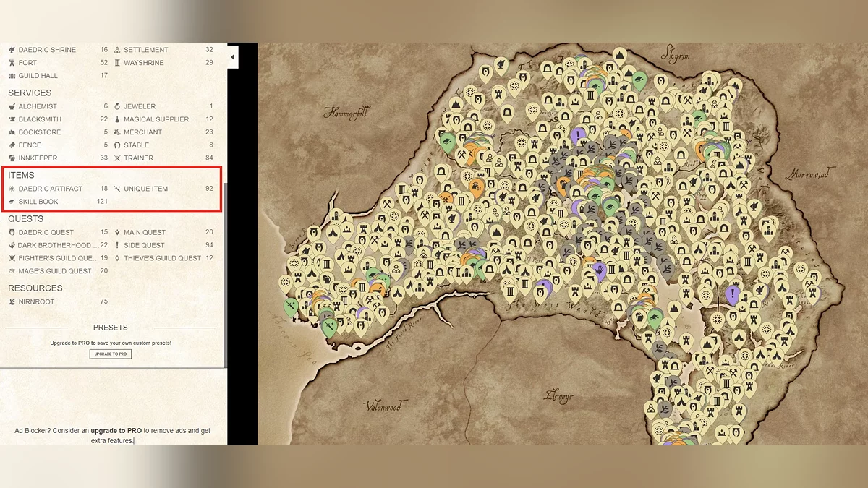This screenshot has width=868, height=488.
Task: Select the Trainer filter entry
Action: click(138, 158)
